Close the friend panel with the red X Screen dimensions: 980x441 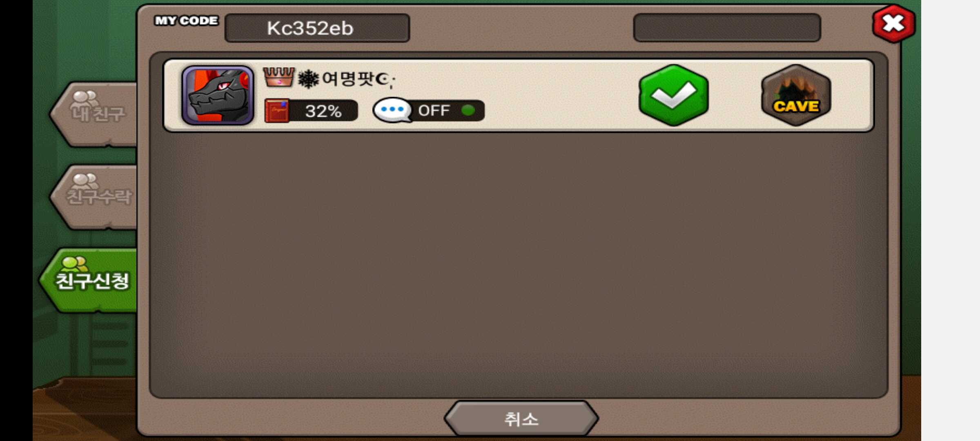tap(893, 24)
